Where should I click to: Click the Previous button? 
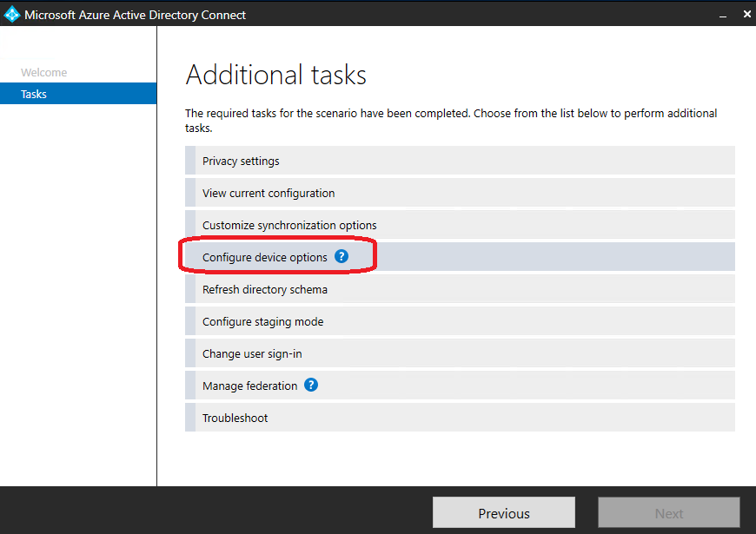click(x=503, y=512)
